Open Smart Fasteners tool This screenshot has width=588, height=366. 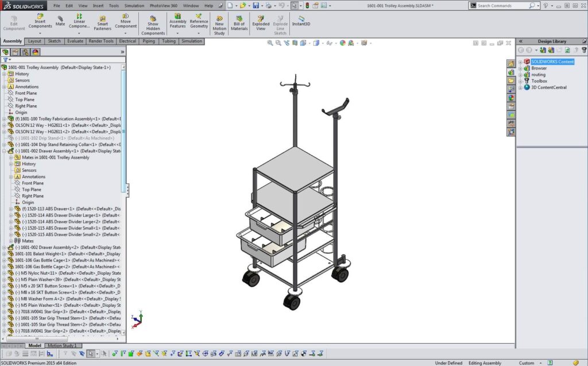[103, 22]
